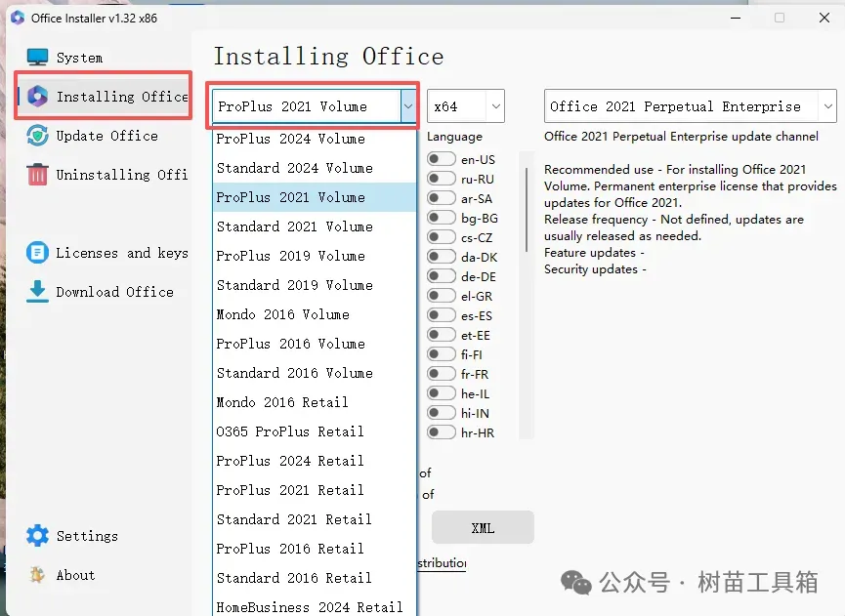Turn on the cs-CZ language

coord(442,237)
